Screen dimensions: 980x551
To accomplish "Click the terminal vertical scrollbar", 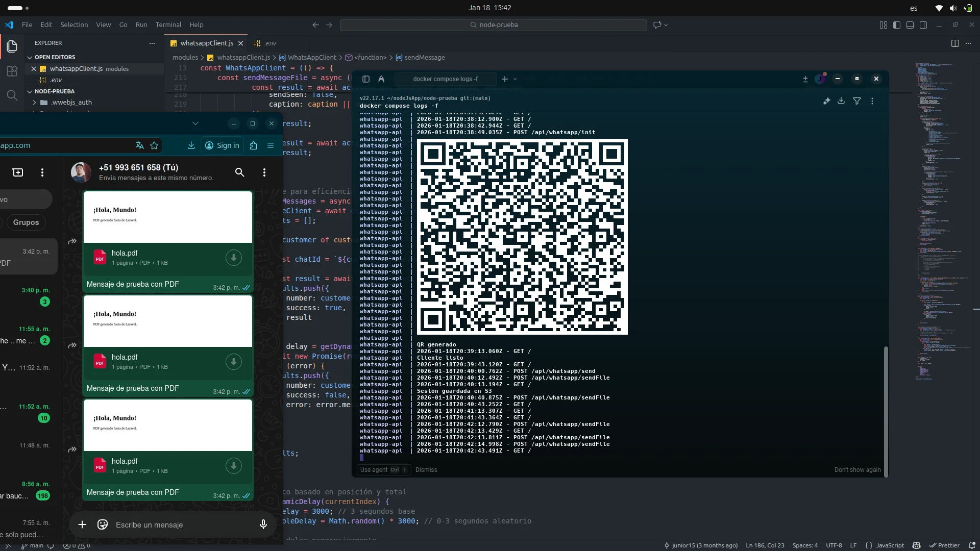I will pyautogui.click(x=886, y=411).
